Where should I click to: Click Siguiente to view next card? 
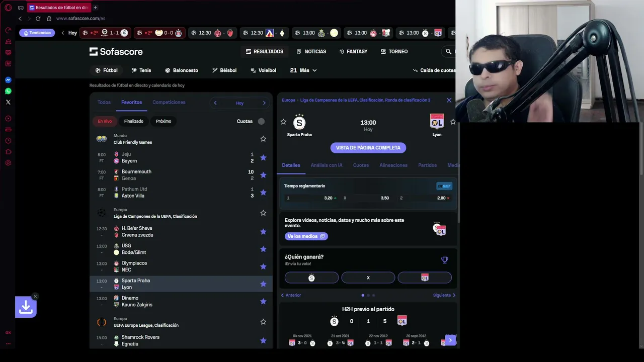444,295
